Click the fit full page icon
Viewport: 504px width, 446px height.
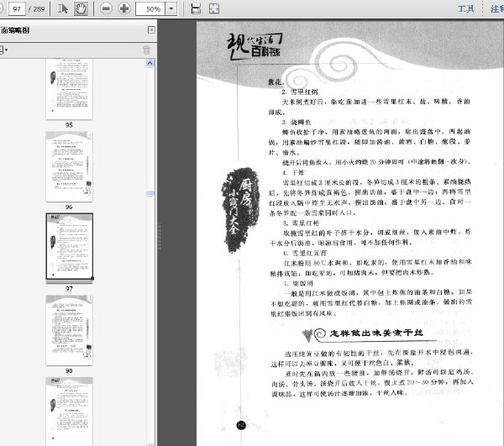click(214, 8)
